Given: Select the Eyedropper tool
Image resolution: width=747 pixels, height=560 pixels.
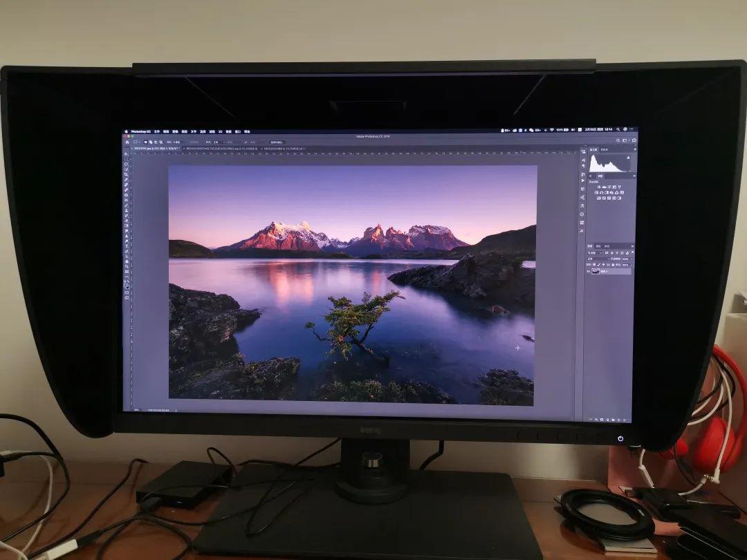Looking at the screenshot, I should coord(127,180).
